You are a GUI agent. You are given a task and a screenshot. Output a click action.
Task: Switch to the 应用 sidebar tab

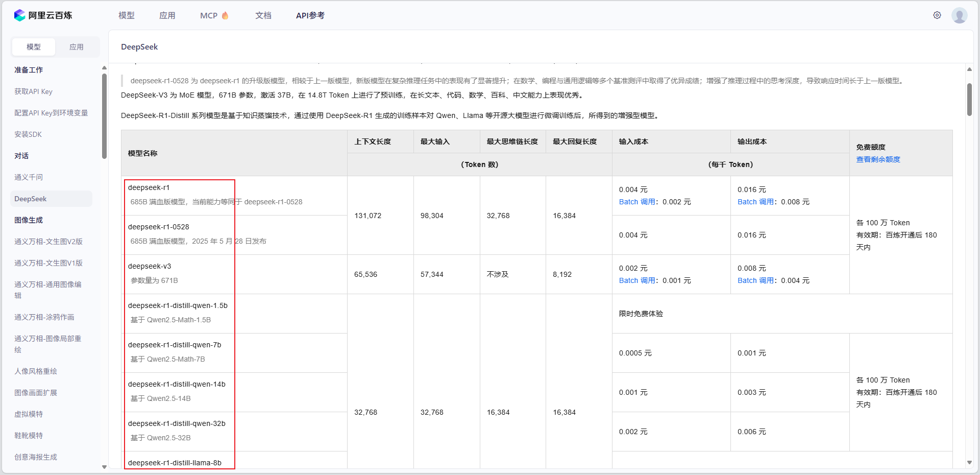point(77,46)
